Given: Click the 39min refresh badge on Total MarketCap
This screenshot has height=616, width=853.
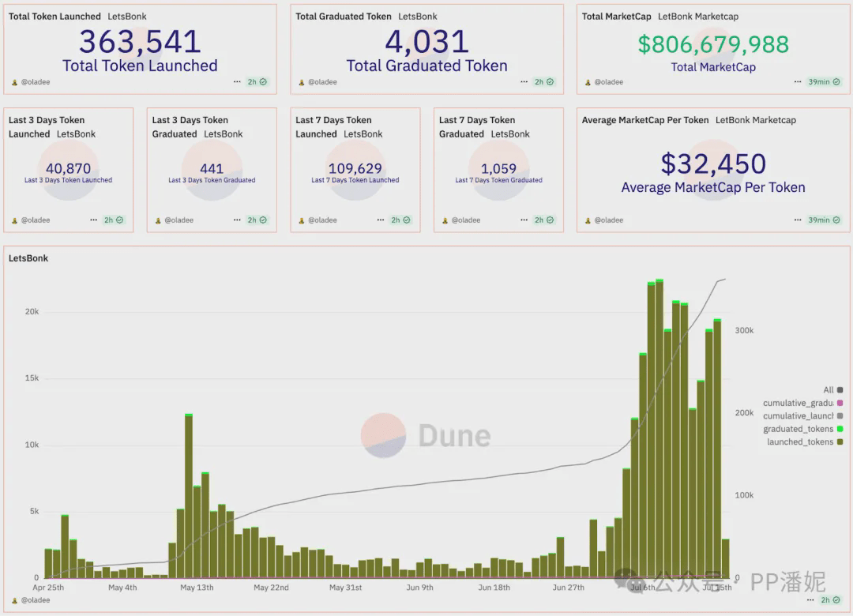Looking at the screenshot, I should [824, 81].
